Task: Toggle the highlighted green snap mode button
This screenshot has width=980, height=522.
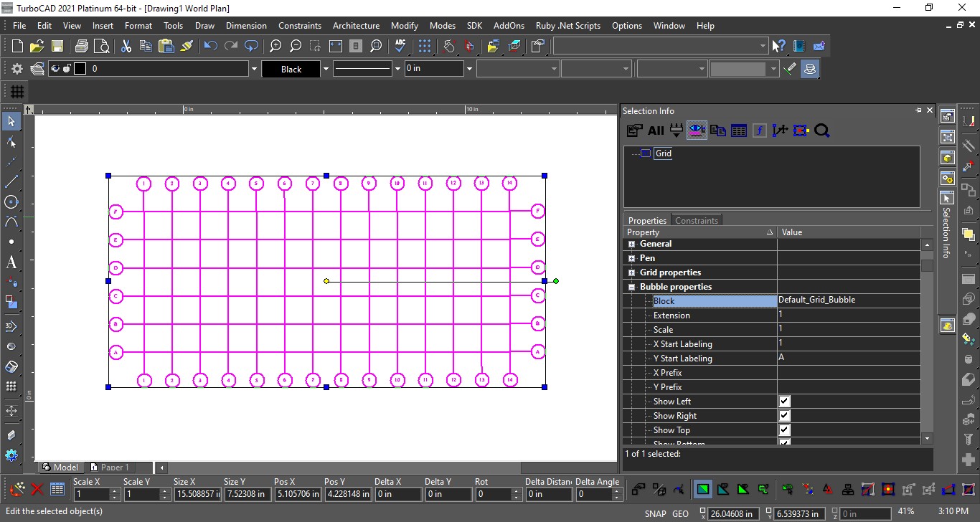Action: 703,490
